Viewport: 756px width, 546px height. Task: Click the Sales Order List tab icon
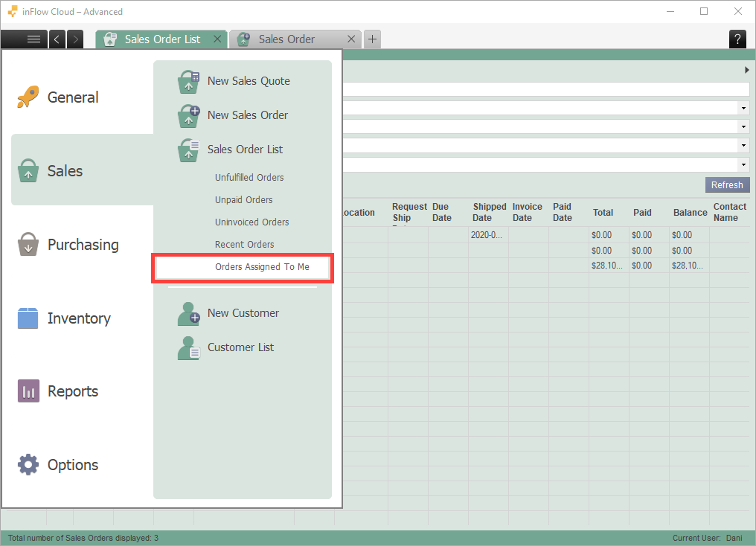click(x=110, y=39)
